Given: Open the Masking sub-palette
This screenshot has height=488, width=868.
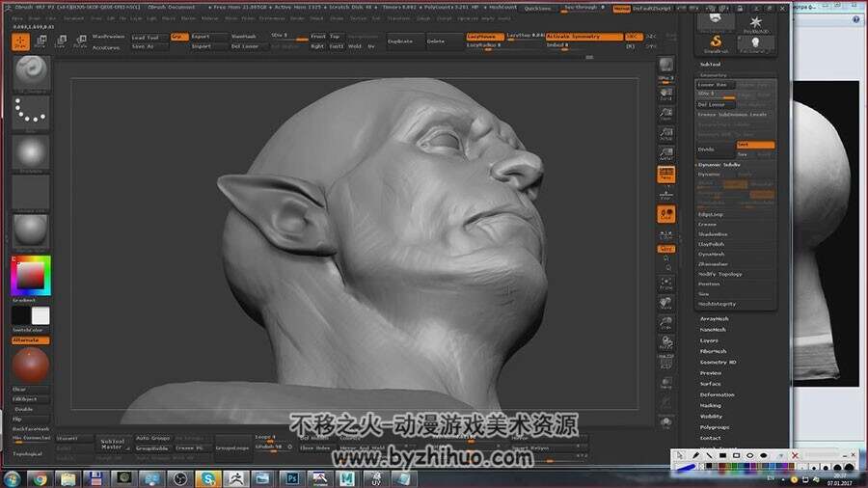Looking at the screenshot, I should [x=710, y=405].
